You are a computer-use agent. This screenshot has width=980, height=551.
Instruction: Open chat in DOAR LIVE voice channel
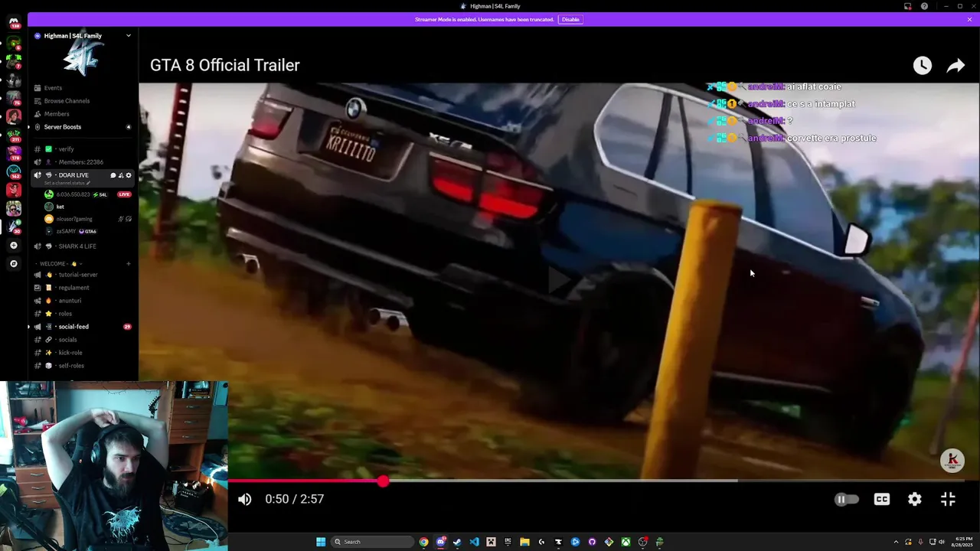coord(113,175)
